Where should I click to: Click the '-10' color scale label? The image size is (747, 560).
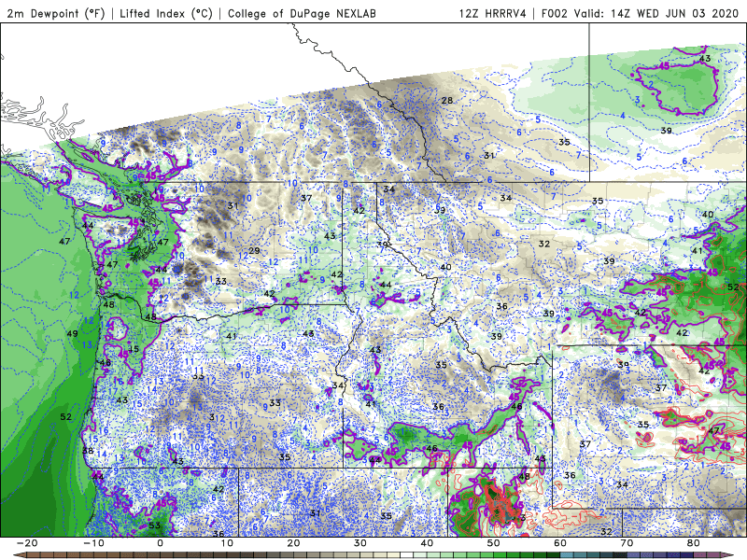pos(93,543)
